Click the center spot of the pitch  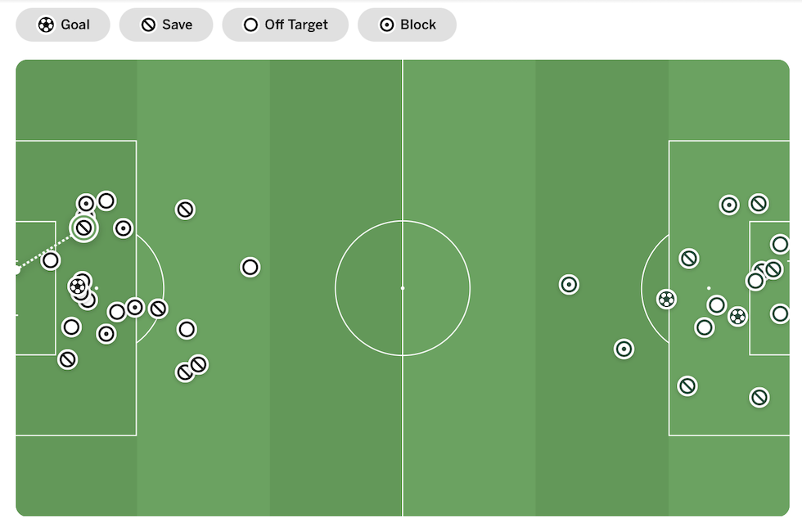point(403,288)
